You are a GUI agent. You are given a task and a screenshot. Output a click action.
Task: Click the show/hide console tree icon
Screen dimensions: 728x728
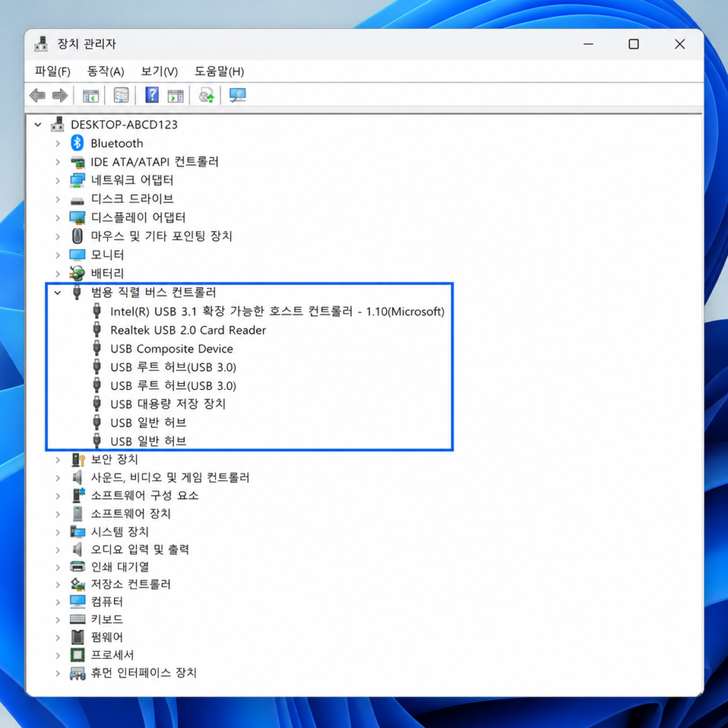[90, 96]
